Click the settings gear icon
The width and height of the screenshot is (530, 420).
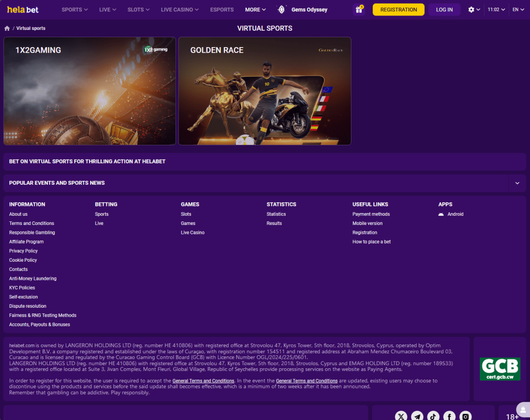[471, 9]
